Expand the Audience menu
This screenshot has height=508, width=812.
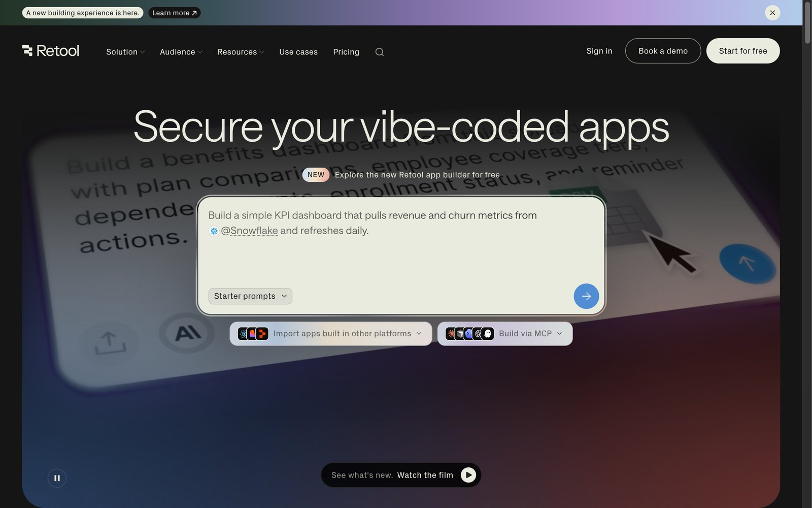pyautogui.click(x=181, y=52)
